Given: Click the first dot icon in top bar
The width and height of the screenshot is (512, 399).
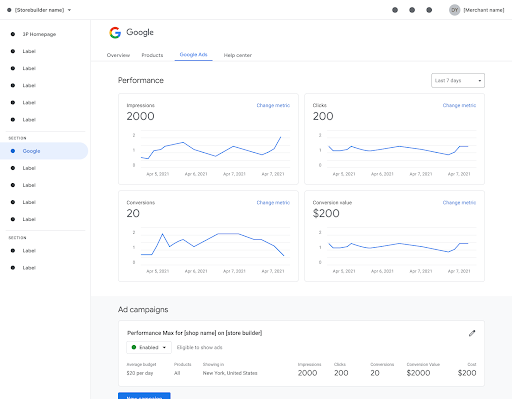Looking at the screenshot, I should click(x=395, y=10).
